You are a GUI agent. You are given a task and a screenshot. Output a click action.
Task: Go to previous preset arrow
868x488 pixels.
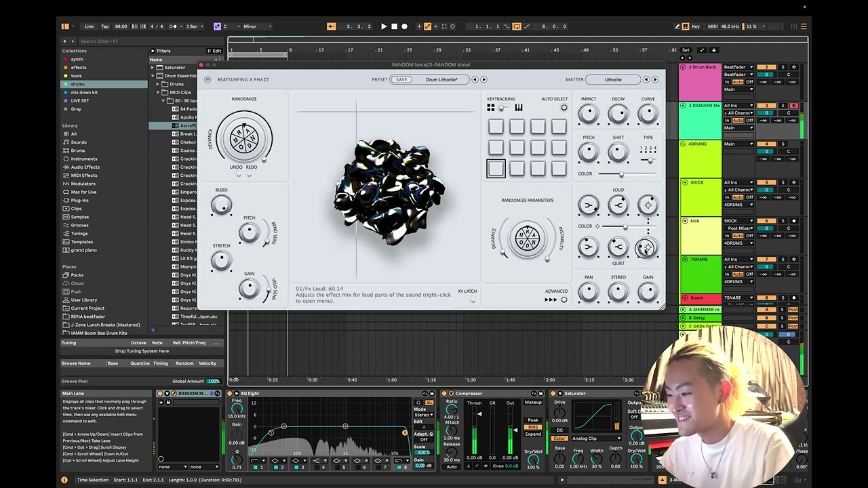(x=475, y=79)
